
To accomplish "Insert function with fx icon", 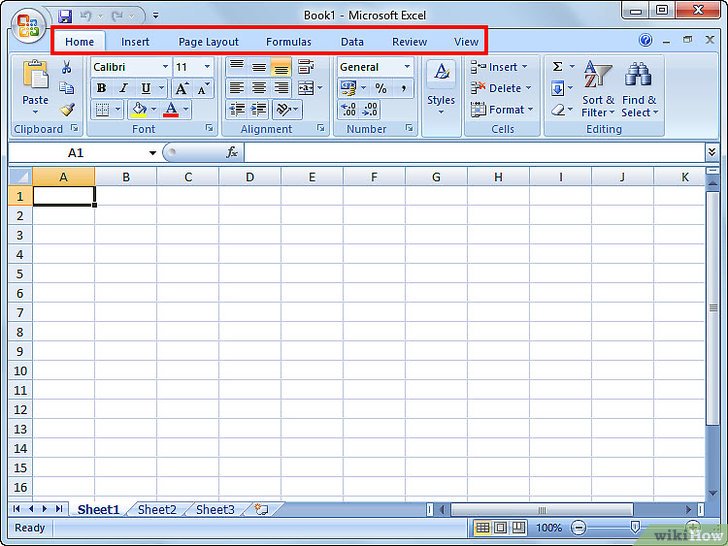I will point(232,152).
